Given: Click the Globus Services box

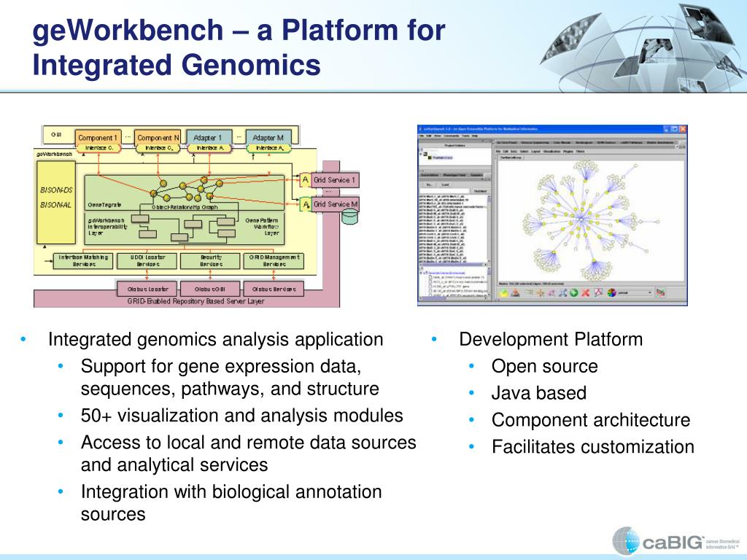Looking at the screenshot, I should 274,289.
